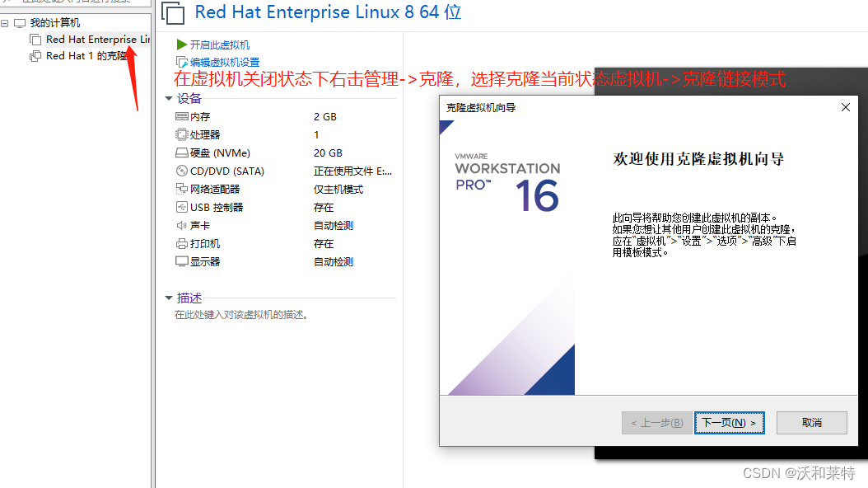Click the USB 控制器 device label
Screen dimensions: 868x488
(x=217, y=207)
